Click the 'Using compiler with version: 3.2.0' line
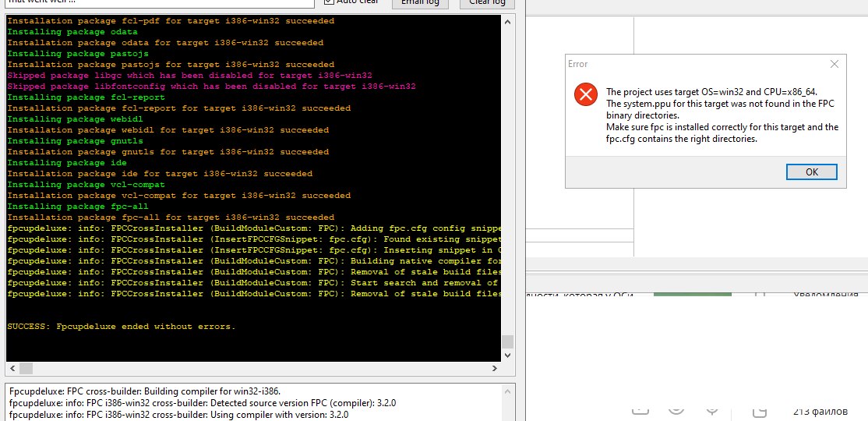This screenshot has height=421, width=868. [178, 414]
